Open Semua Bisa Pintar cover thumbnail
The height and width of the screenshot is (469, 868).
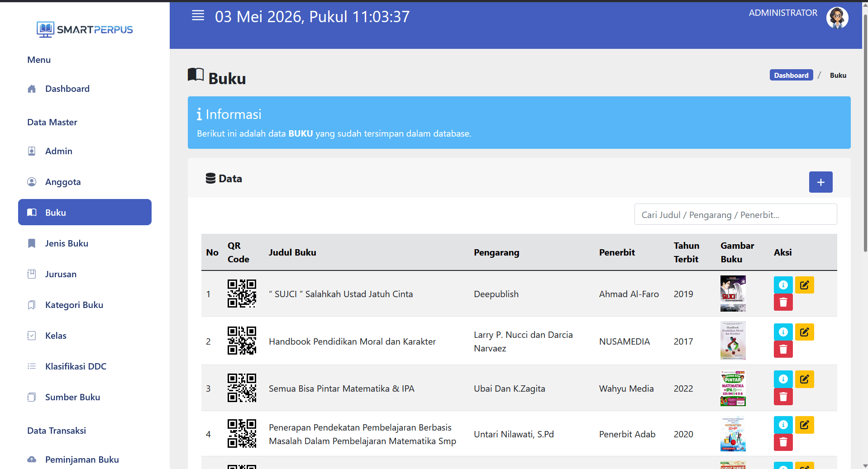[733, 388]
